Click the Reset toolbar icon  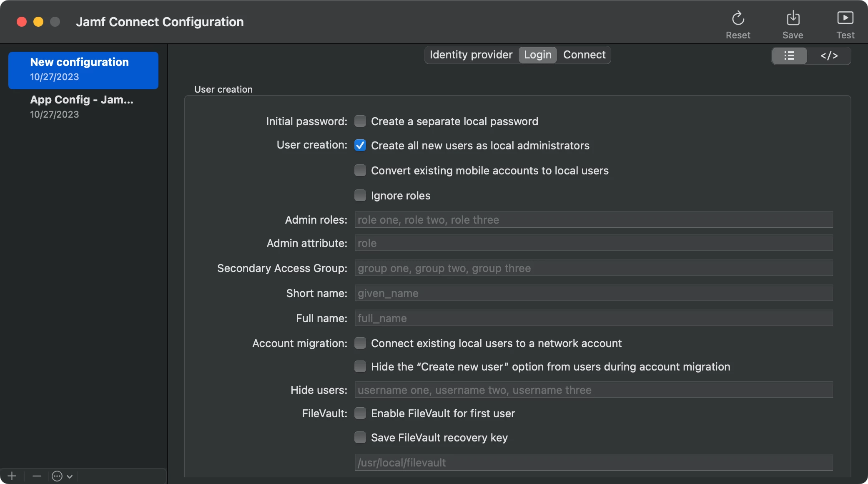point(738,19)
